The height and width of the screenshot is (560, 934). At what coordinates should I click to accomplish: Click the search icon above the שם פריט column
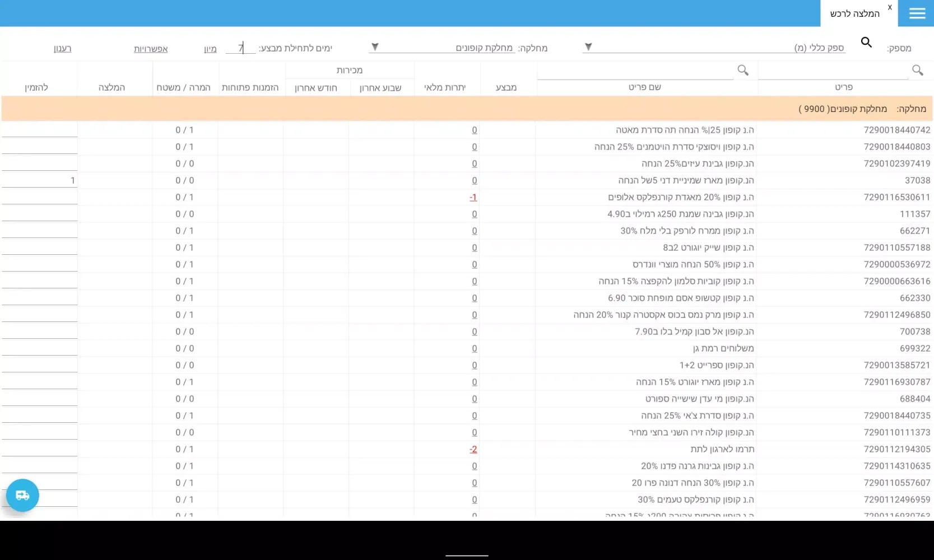[743, 70]
